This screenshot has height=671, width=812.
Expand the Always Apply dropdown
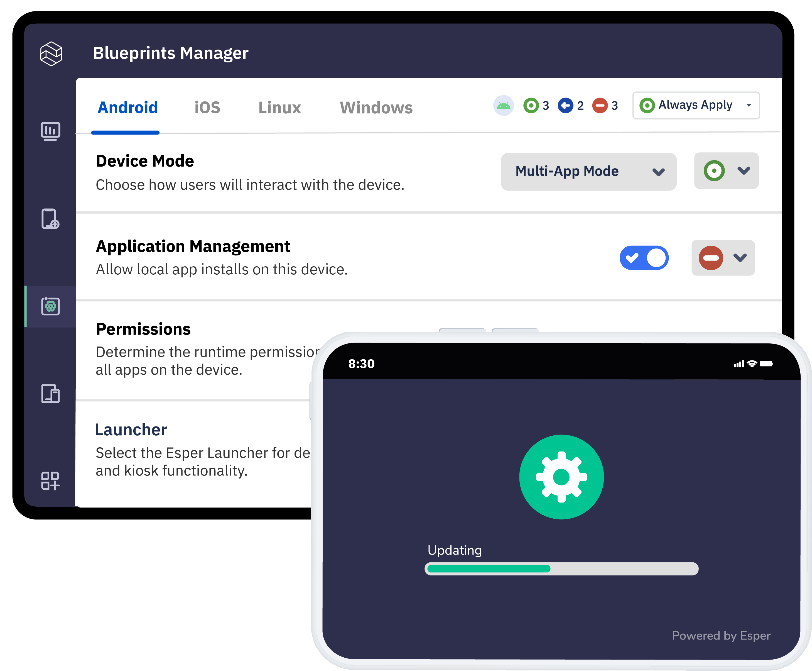pos(696,106)
